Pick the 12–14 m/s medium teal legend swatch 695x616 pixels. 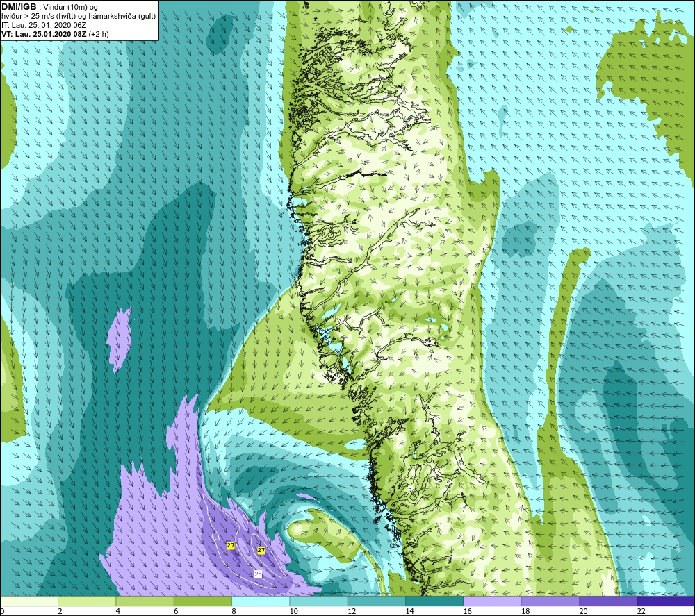point(376,601)
